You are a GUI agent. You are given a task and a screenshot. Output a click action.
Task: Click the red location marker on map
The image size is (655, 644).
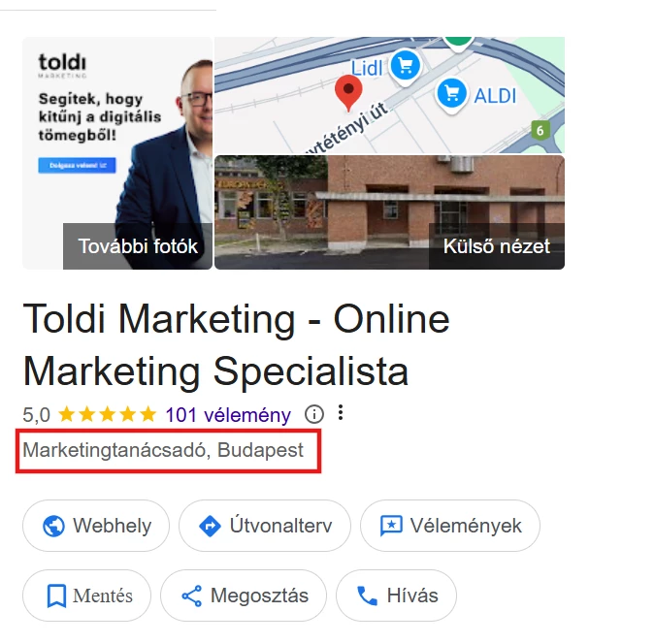point(348,93)
